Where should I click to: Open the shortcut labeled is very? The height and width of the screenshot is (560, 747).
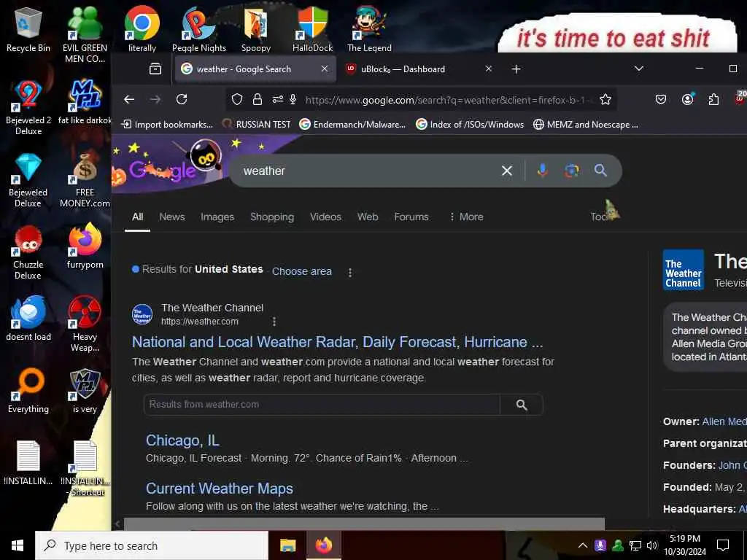point(85,391)
